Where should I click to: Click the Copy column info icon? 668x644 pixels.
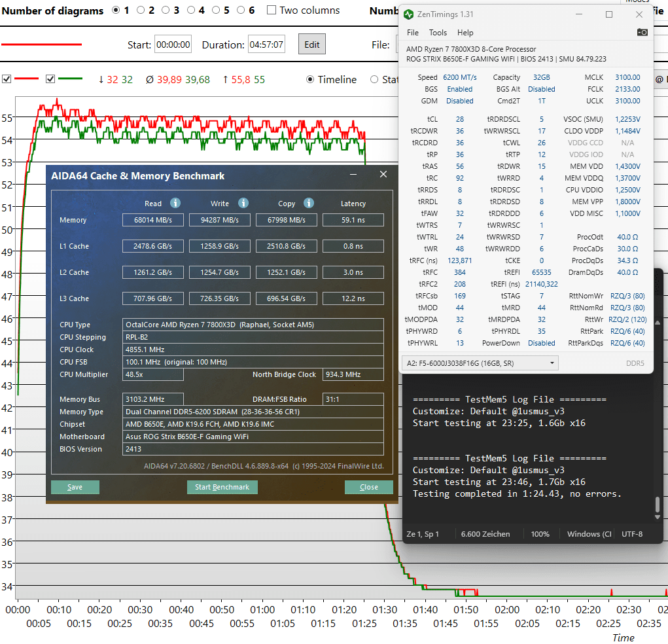[x=309, y=203]
